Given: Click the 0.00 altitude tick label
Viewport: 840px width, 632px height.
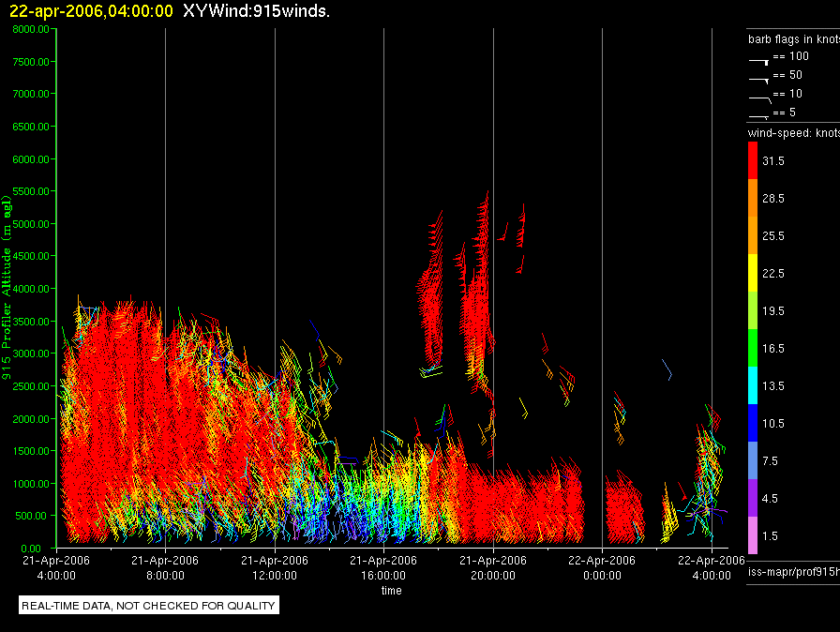Looking at the screenshot, I should (x=31, y=549).
